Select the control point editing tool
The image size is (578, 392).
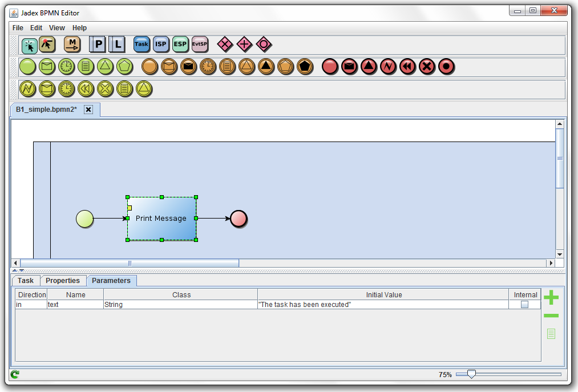(48, 44)
